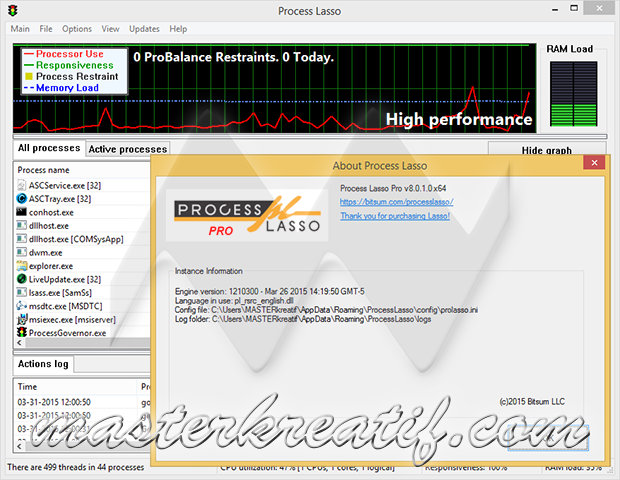Click the 03-31-2015 12:00:50 top log entry

pyautogui.click(x=54, y=402)
